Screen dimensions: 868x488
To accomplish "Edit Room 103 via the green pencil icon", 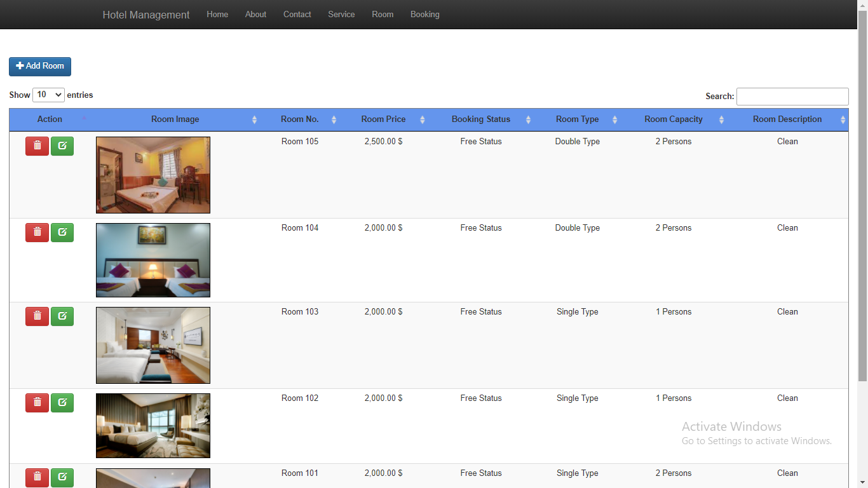I will pyautogui.click(x=62, y=316).
